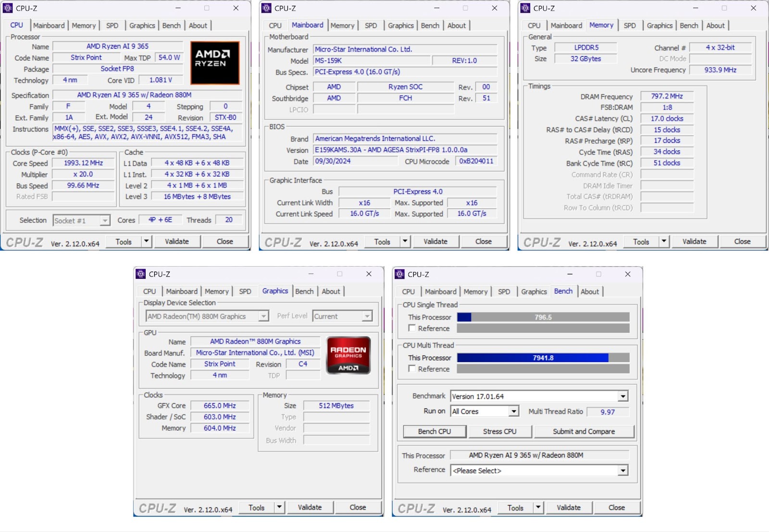Click the empty single thread Reference bar
The height and width of the screenshot is (532, 769).
coord(543,328)
